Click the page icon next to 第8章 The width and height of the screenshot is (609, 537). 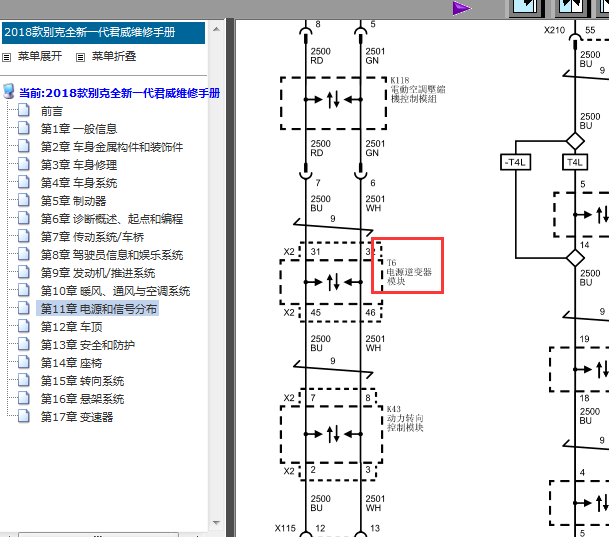pos(24,254)
